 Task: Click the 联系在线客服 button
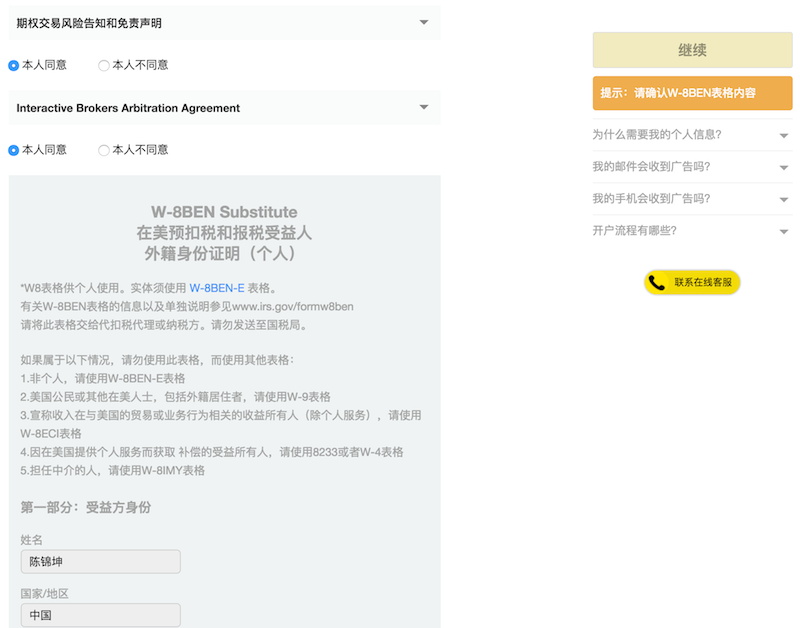(x=703, y=283)
